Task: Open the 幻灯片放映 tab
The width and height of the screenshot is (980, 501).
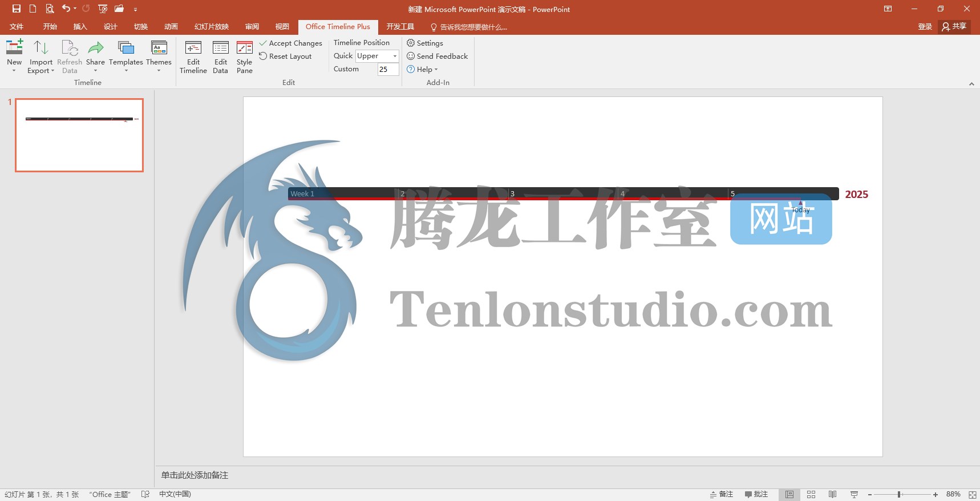Action: pyautogui.click(x=211, y=27)
